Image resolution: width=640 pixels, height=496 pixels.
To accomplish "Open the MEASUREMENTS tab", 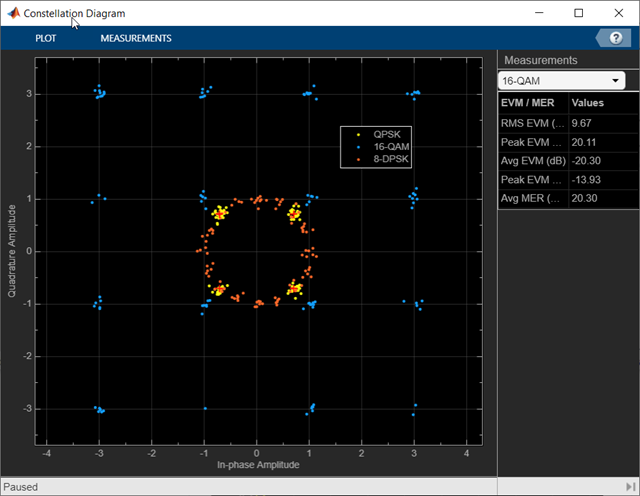I will [x=136, y=38].
